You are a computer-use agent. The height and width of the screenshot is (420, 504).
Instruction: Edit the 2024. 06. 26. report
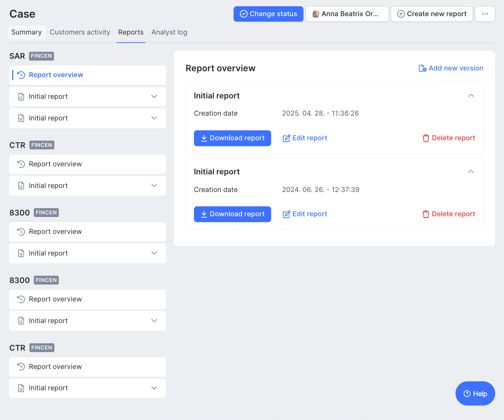305,214
